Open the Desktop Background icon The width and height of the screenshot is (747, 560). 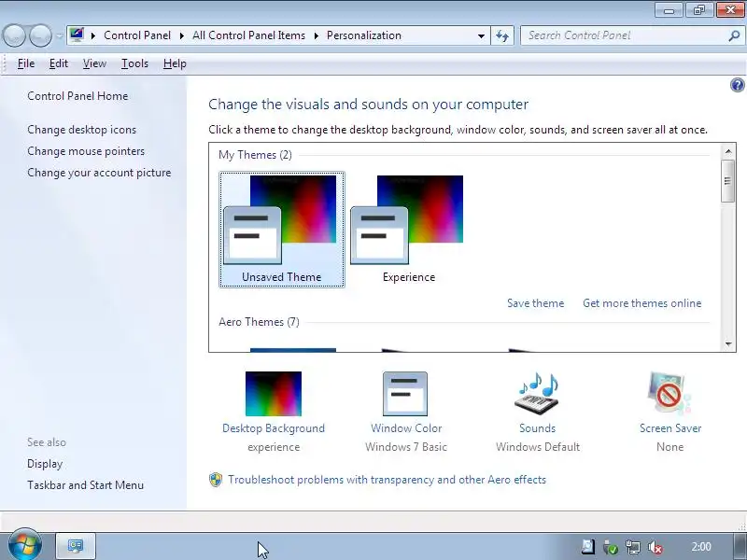click(274, 394)
